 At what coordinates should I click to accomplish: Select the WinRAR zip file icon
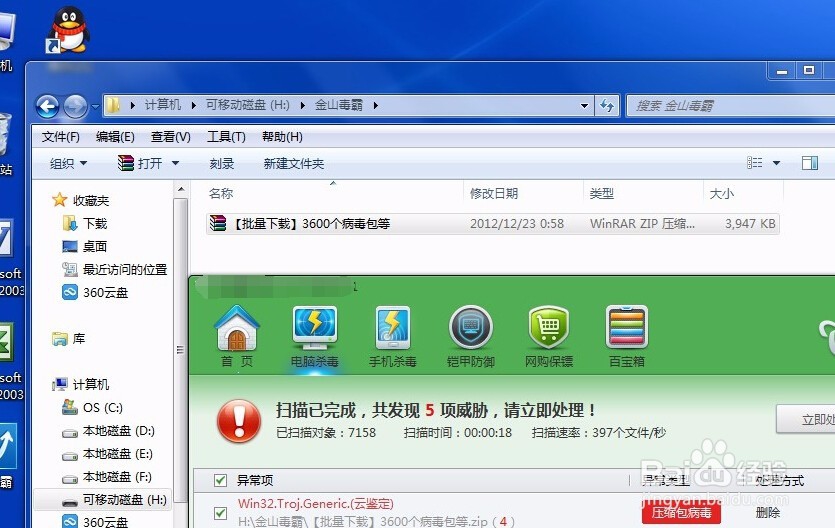218,224
